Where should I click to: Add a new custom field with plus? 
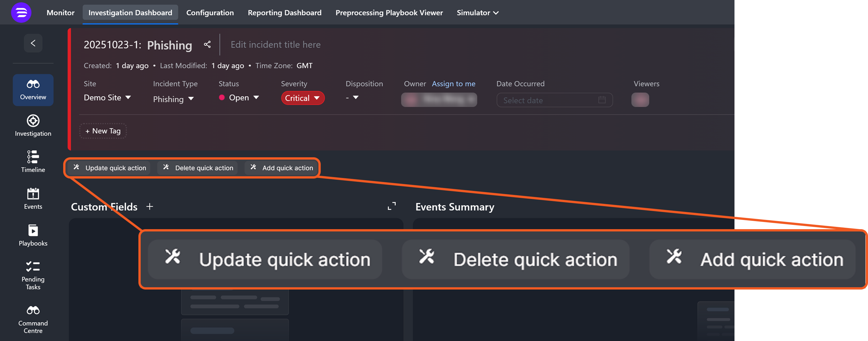(x=150, y=206)
